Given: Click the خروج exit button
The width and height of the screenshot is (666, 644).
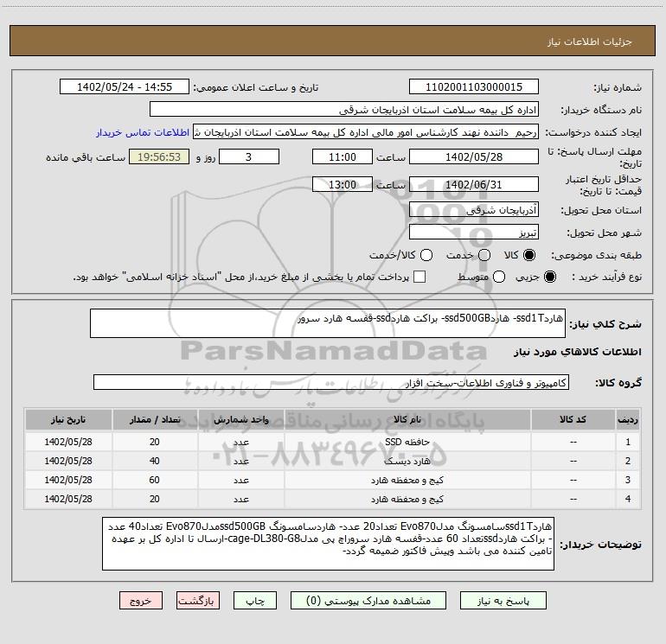Looking at the screenshot, I should pos(141,601).
